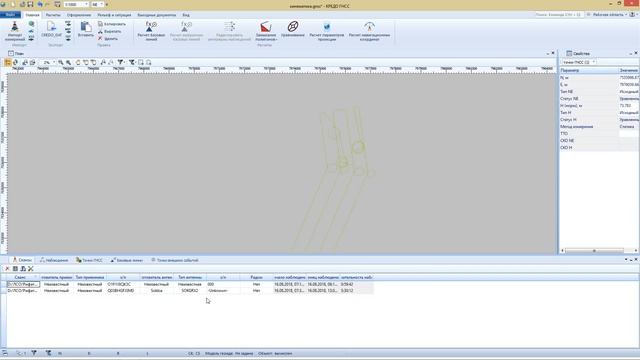Open the Файл menu
The height and width of the screenshot is (360, 640).
(10, 15)
